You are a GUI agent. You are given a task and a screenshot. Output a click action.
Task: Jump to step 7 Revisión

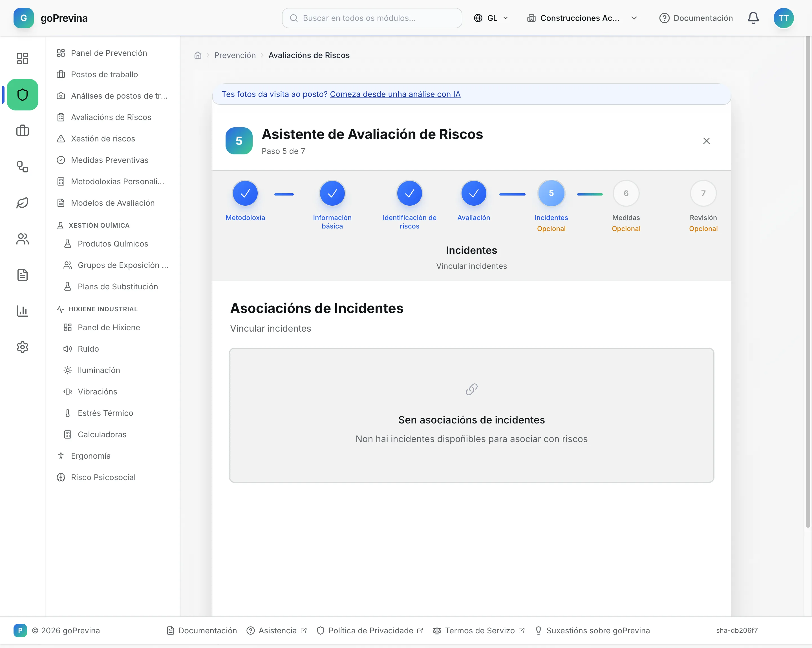[x=703, y=194]
